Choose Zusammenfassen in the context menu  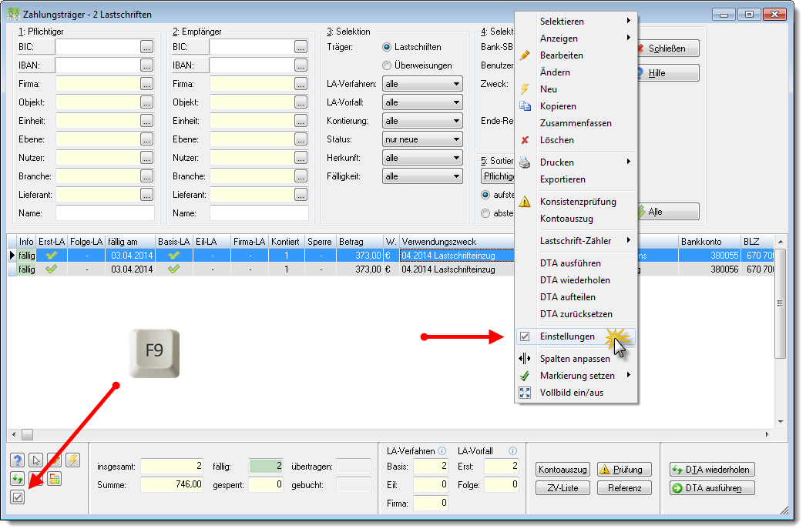pos(576,122)
